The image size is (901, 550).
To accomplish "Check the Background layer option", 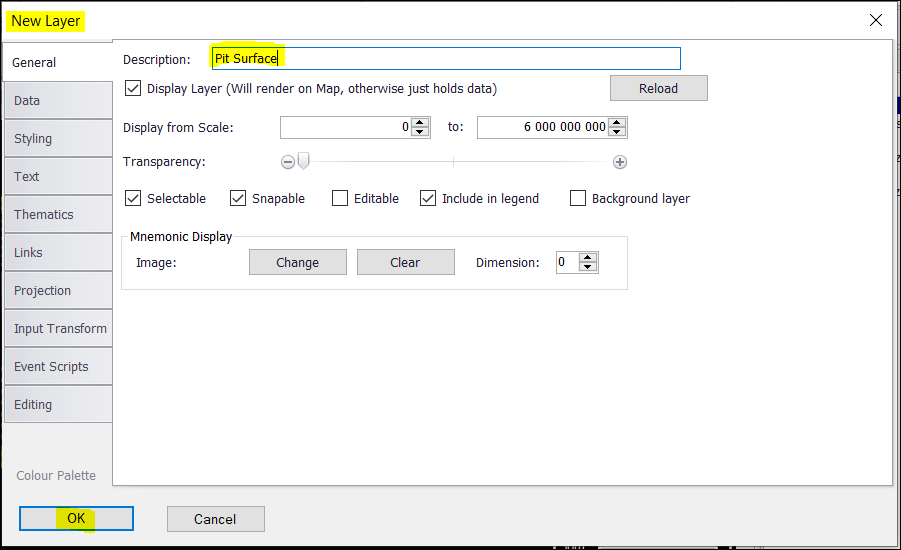I will coord(578,198).
